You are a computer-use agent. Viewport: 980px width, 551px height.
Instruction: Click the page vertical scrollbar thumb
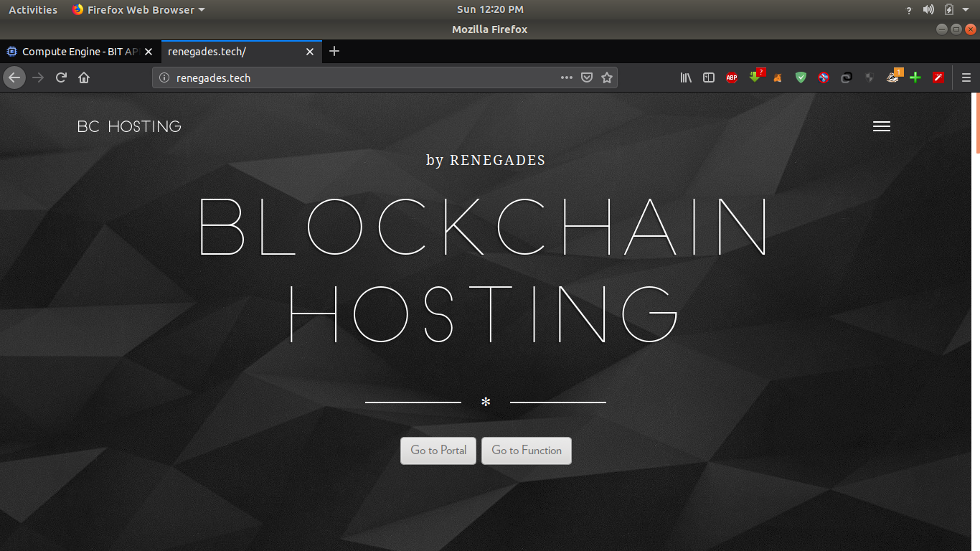(x=977, y=123)
